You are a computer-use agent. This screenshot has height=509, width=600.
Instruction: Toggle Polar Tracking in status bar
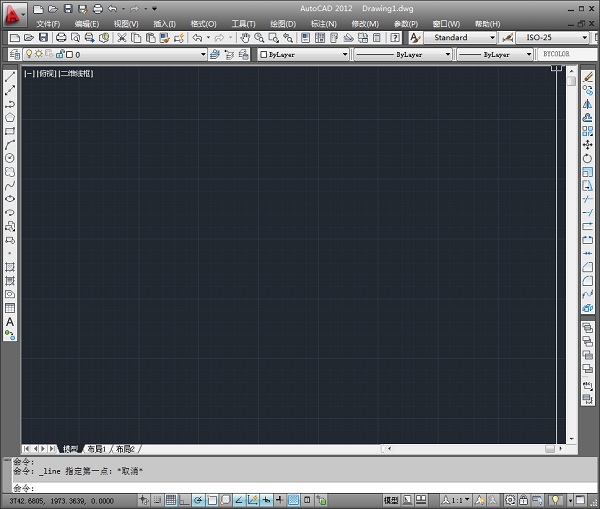[198, 500]
